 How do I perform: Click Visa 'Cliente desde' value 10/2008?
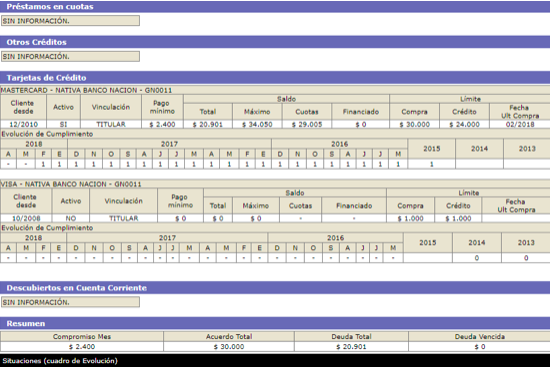pyautogui.click(x=26, y=218)
